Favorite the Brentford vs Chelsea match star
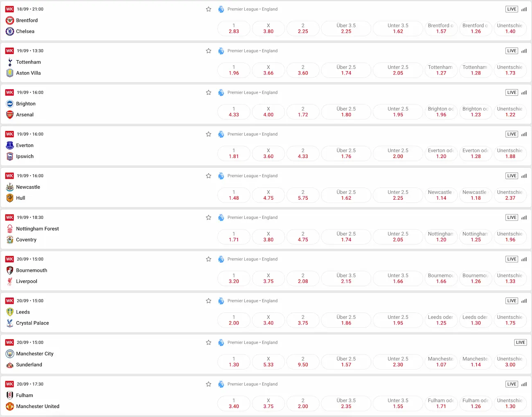The width and height of the screenshot is (532, 417). 208,9
